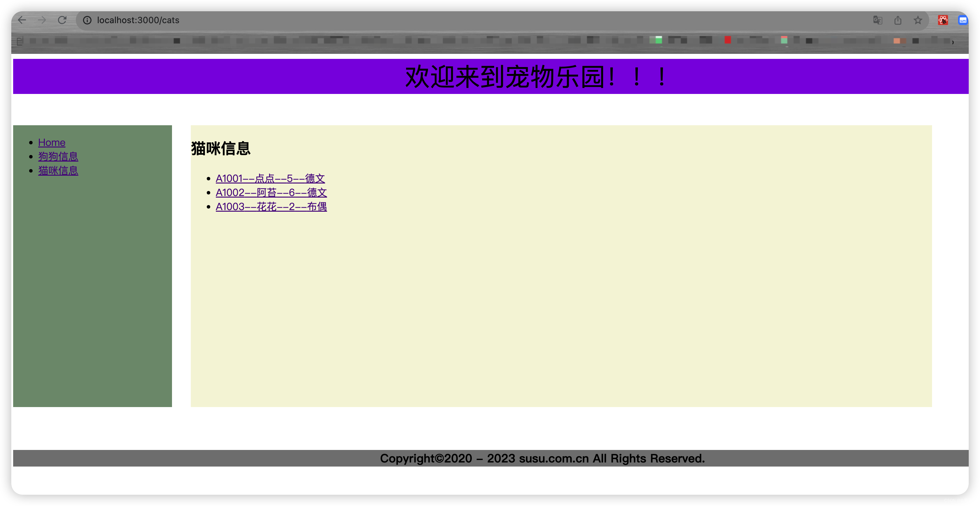Image resolution: width=980 pixels, height=506 pixels.
Task: Open the Google Translate icon
Action: tap(878, 20)
